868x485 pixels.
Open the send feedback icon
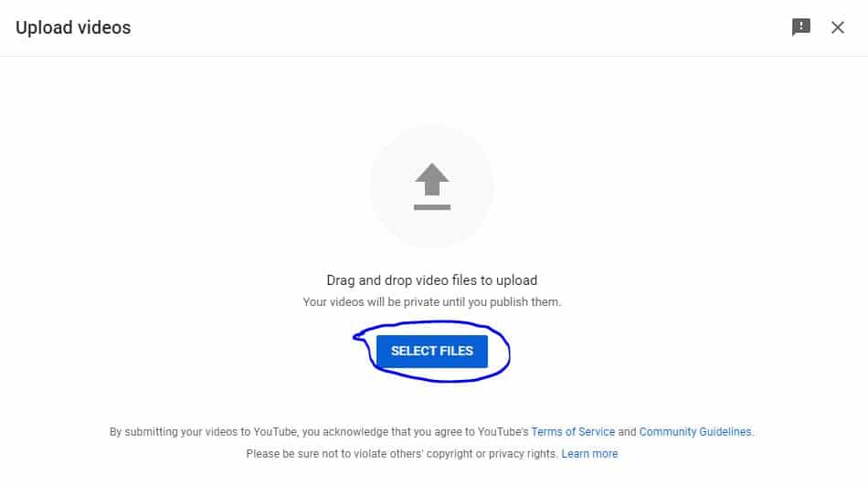click(x=801, y=27)
